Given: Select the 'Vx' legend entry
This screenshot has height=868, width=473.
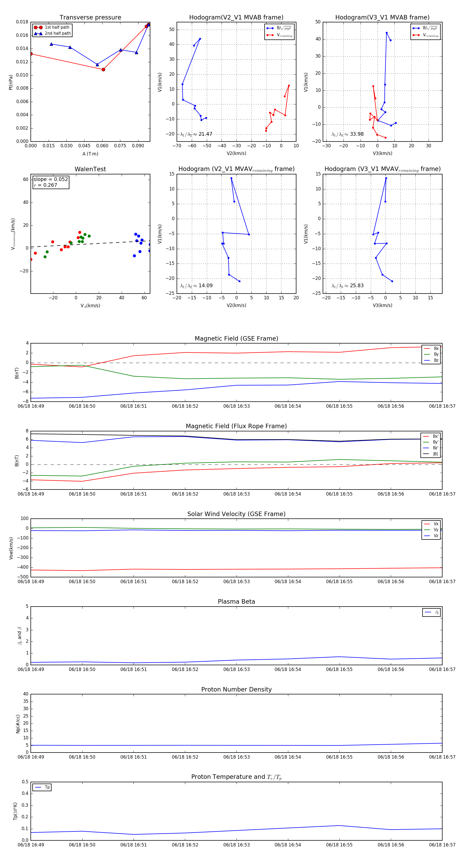Looking at the screenshot, I should coord(431,524).
